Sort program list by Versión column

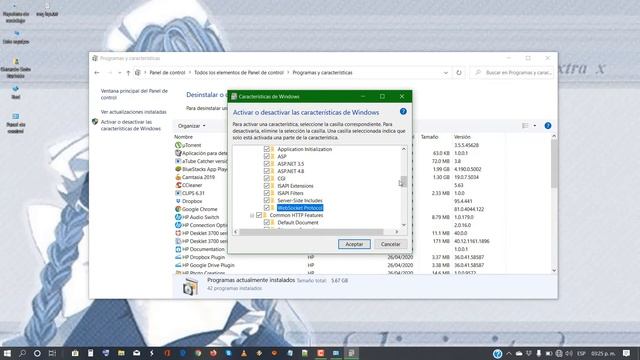tap(462, 137)
